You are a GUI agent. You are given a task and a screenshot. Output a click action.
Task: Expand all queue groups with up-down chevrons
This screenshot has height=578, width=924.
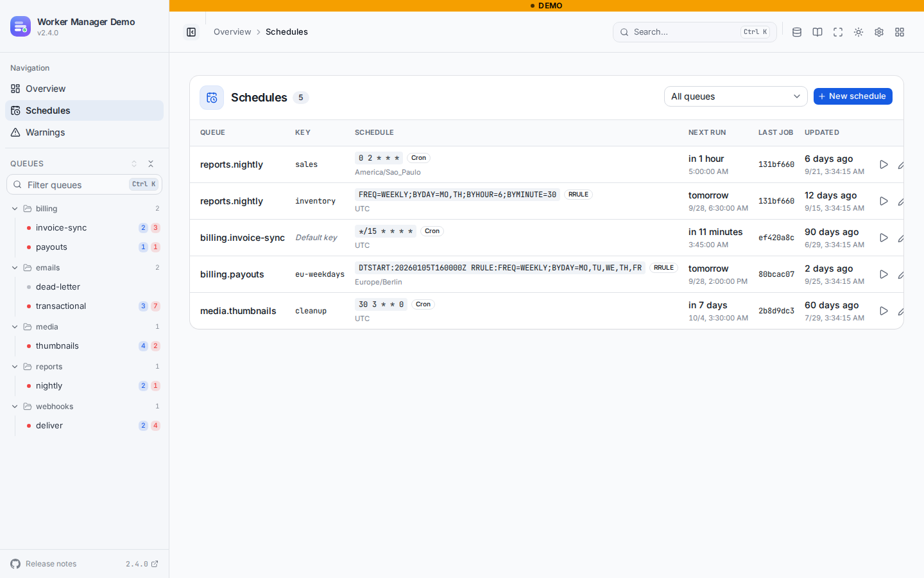[134, 164]
